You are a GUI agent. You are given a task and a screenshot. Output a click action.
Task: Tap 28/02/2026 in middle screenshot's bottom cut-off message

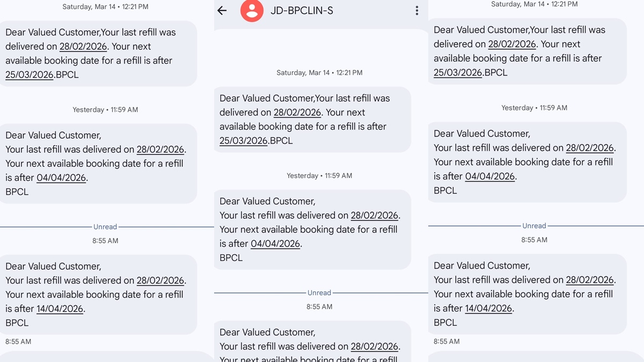tap(374, 346)
